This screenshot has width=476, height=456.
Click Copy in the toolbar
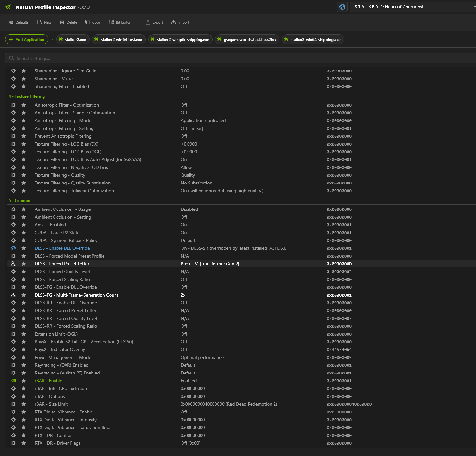click(x=93, y=22)
